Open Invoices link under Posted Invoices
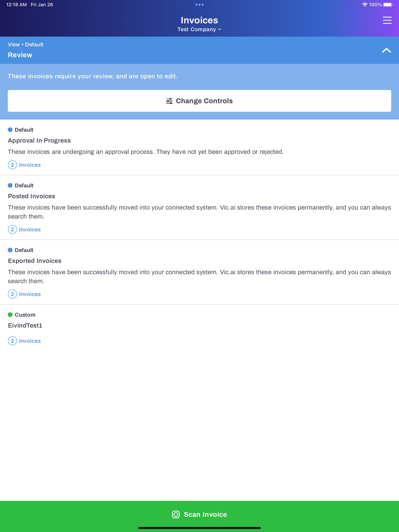This screenshot has height=532, width=399. point(30,230)
